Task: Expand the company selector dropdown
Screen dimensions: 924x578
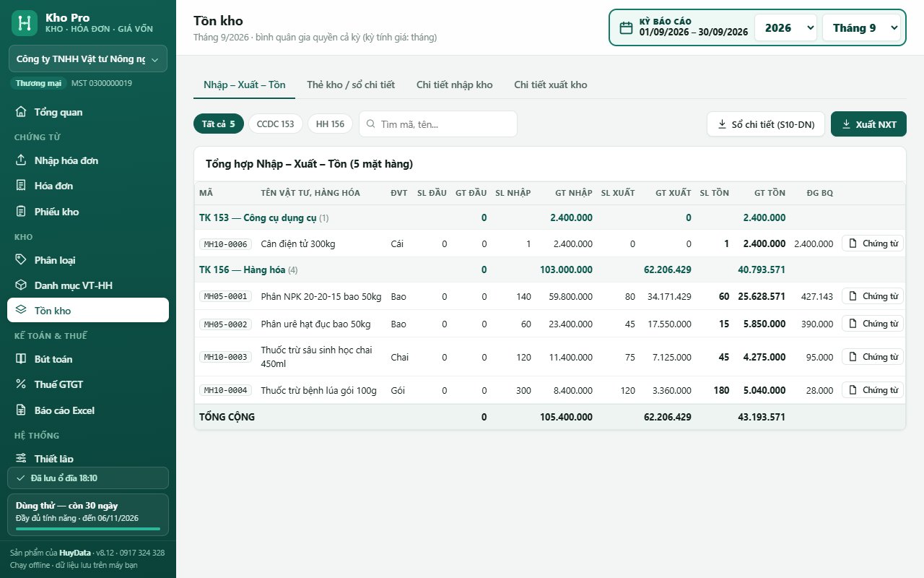Action: tap(88, 59)
